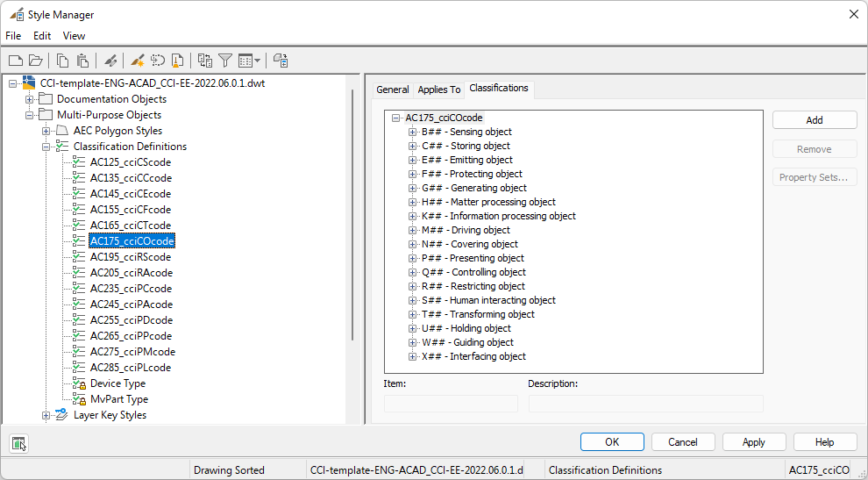Select M## - Driving object item
Screen dimensions: 868x480
[466, 230]
